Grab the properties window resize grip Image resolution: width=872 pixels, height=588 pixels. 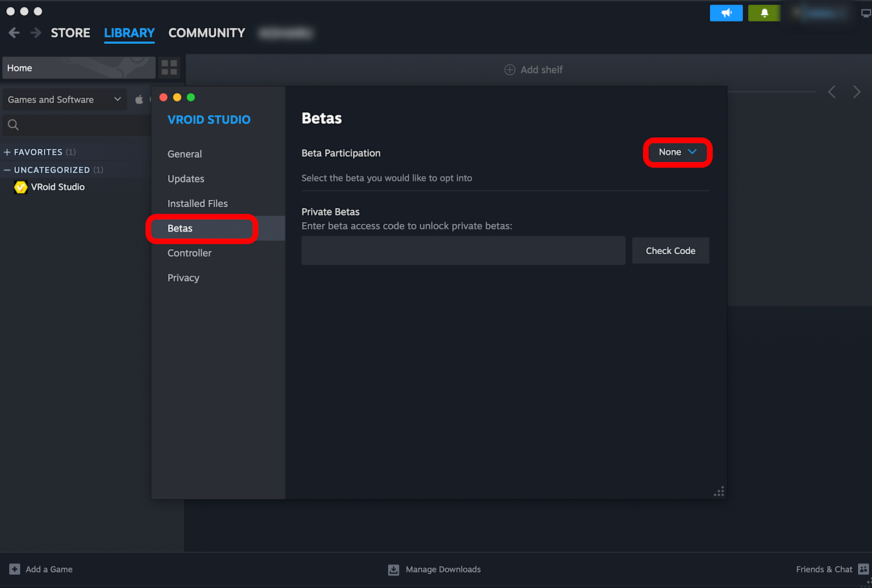[719, 492]
